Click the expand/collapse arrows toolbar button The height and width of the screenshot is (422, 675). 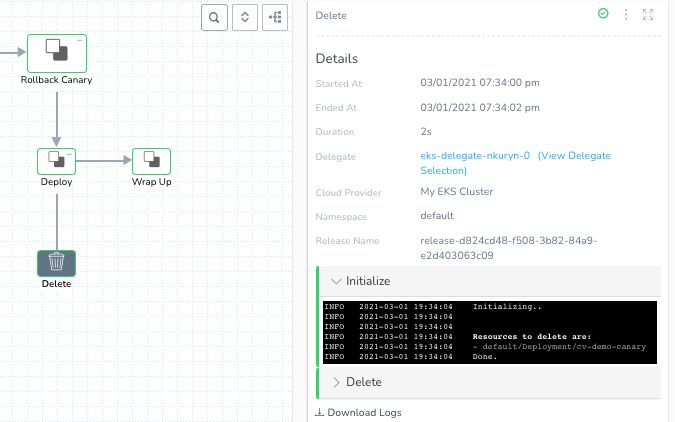tap(245, 18)
